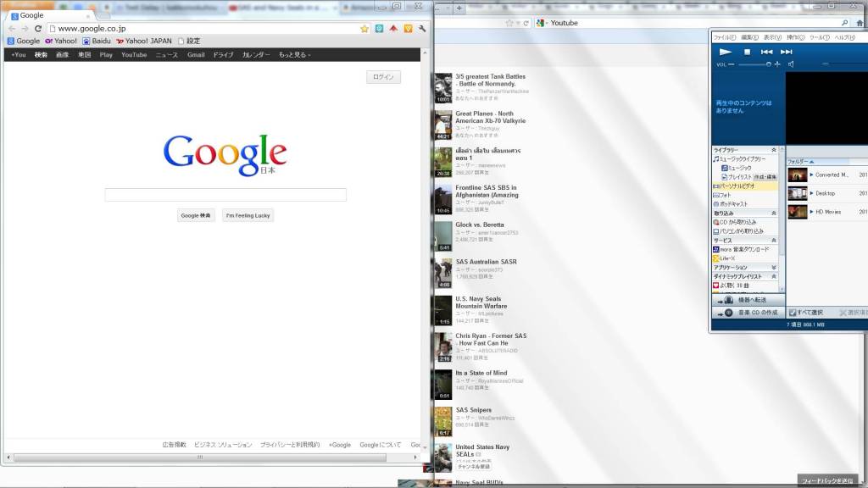
Task: Click the I'm Feeling Lucky button
Action: pos(248,215)
